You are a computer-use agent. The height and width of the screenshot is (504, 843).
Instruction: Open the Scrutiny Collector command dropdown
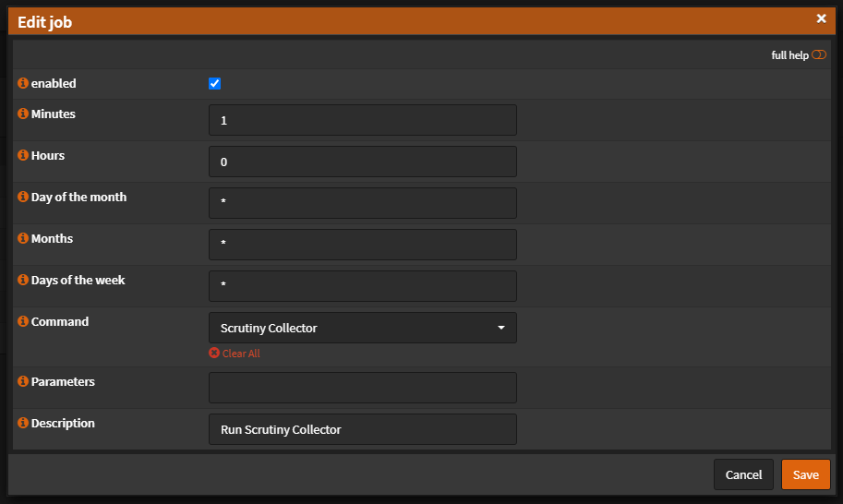pos(362,328)
